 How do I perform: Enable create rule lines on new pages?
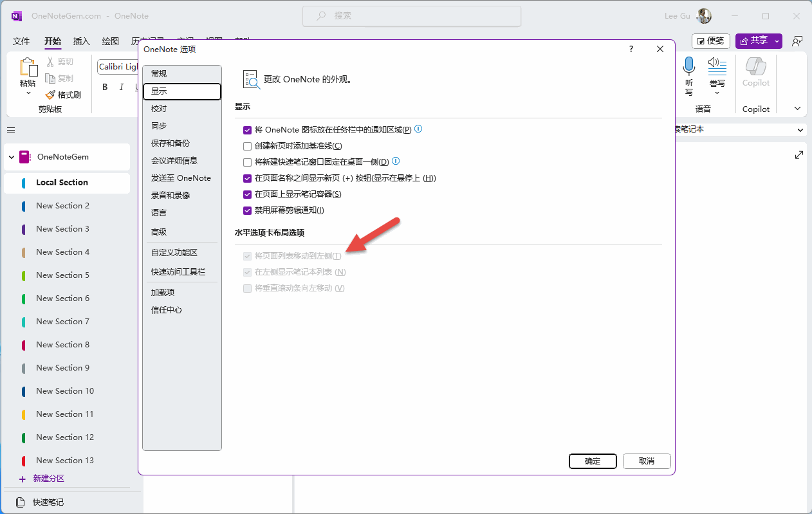point(247,146)
